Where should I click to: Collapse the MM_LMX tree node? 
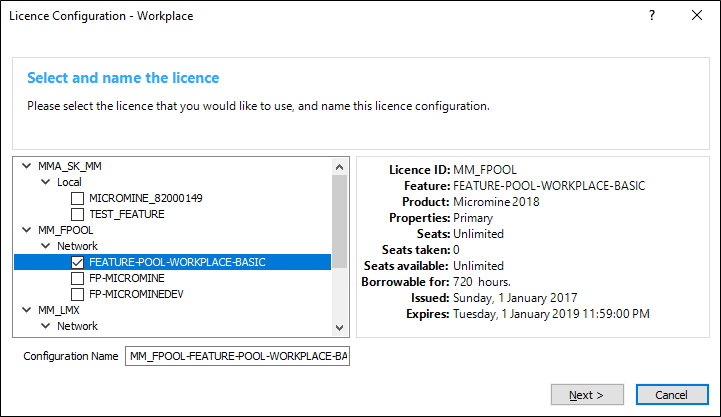(28, 310)
